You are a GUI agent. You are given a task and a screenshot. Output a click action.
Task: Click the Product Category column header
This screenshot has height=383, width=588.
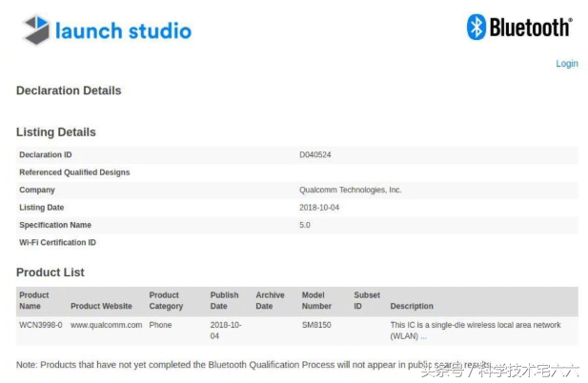click(166, 300)
